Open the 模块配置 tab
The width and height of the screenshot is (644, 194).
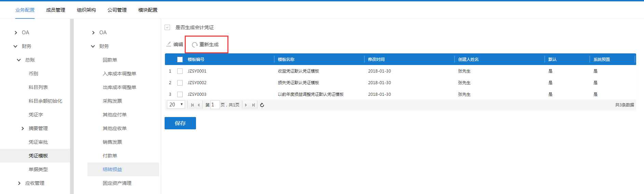click(148, 10)
